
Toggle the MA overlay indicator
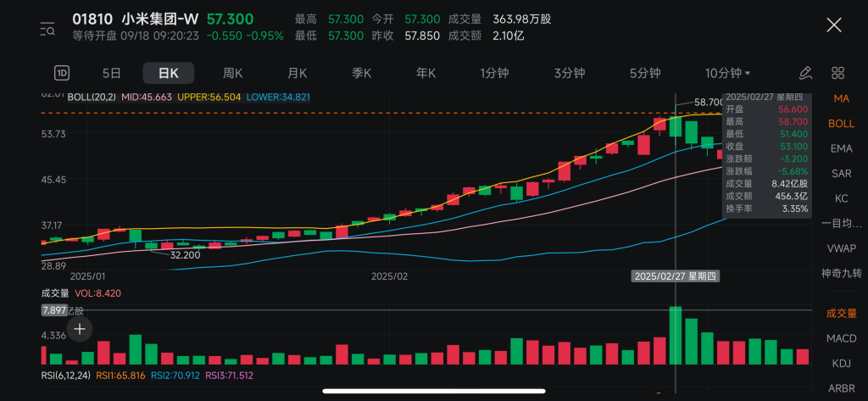click(x=841, y=98)
